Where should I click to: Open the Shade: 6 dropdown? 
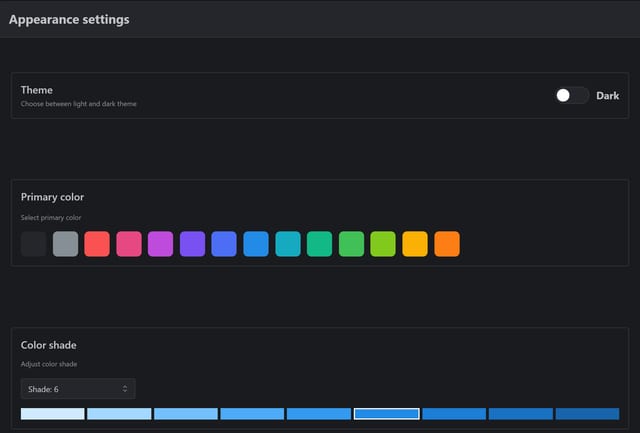[78, 389]
